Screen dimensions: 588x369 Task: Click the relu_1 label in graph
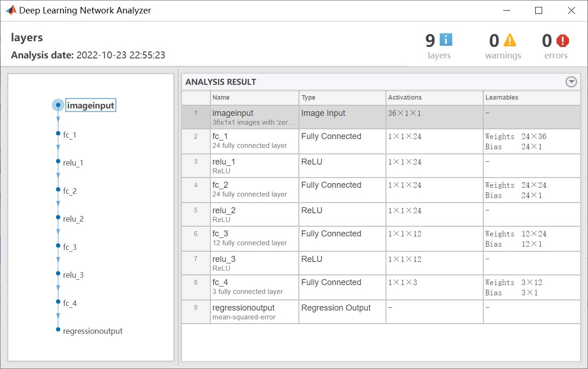73,163
